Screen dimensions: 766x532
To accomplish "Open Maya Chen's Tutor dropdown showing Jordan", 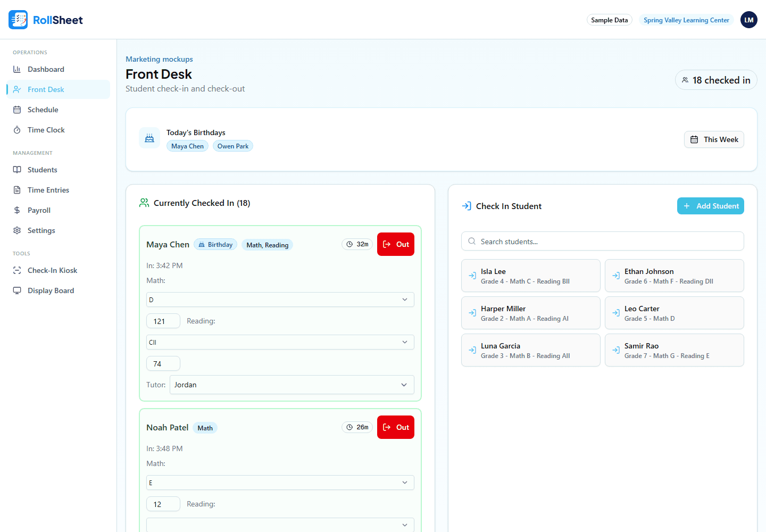I will tap(292, 385).
